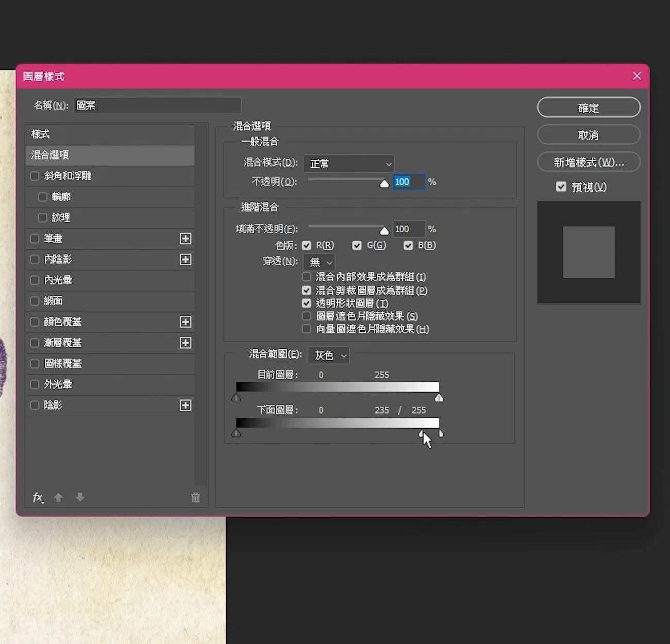Screen dimensions: 670x644
Task: Toggle the 緞面 effect checkbox
Action: click(35, 301)
